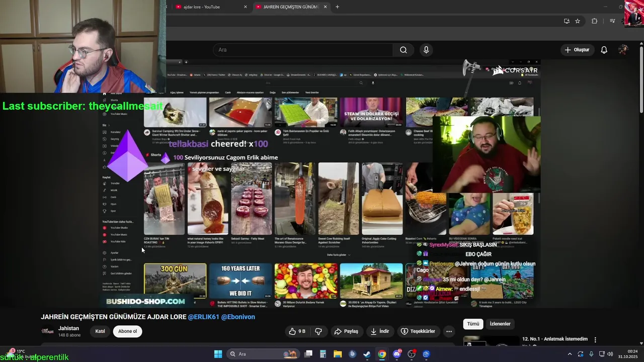Open the @Ebonivon mention link
The width and height of the screenshot is (644, 362).
click(238, 317)
